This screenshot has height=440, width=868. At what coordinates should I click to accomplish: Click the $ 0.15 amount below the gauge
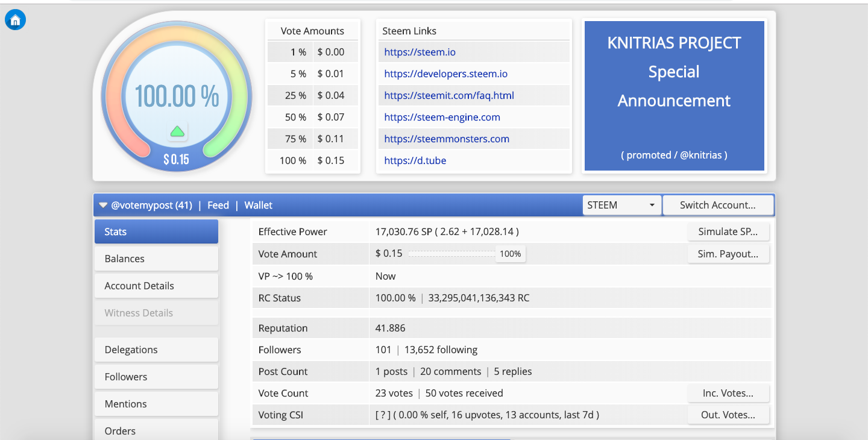click(x=177, y=159)
